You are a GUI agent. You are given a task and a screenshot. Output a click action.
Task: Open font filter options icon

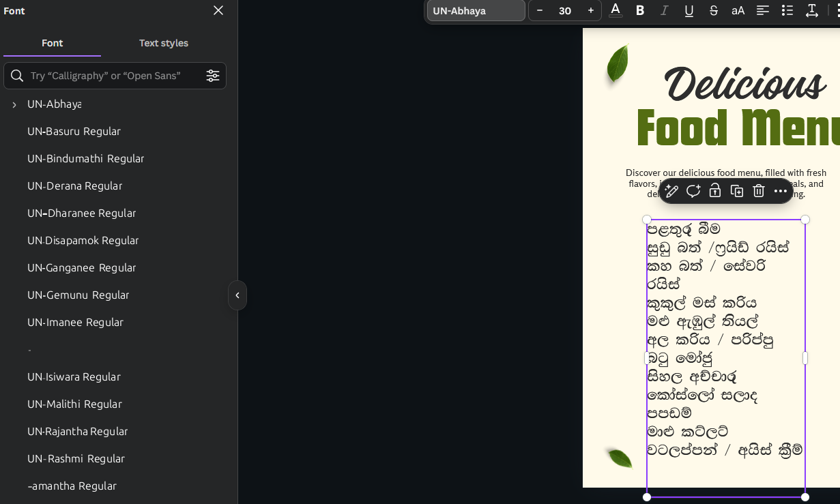(x=213, y=76)
